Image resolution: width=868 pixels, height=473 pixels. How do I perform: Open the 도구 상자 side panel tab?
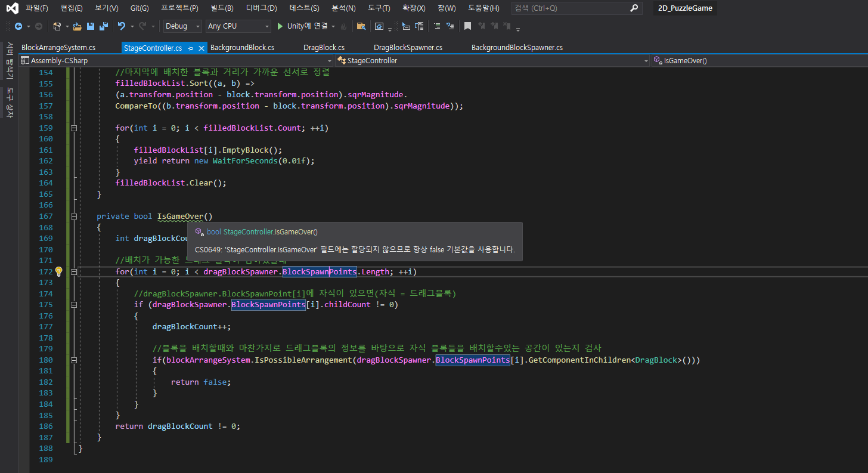tap(9, 103)
